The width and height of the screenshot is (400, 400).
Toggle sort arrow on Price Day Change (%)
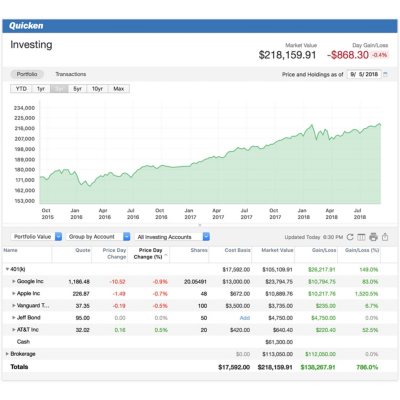tap(166, 256)
